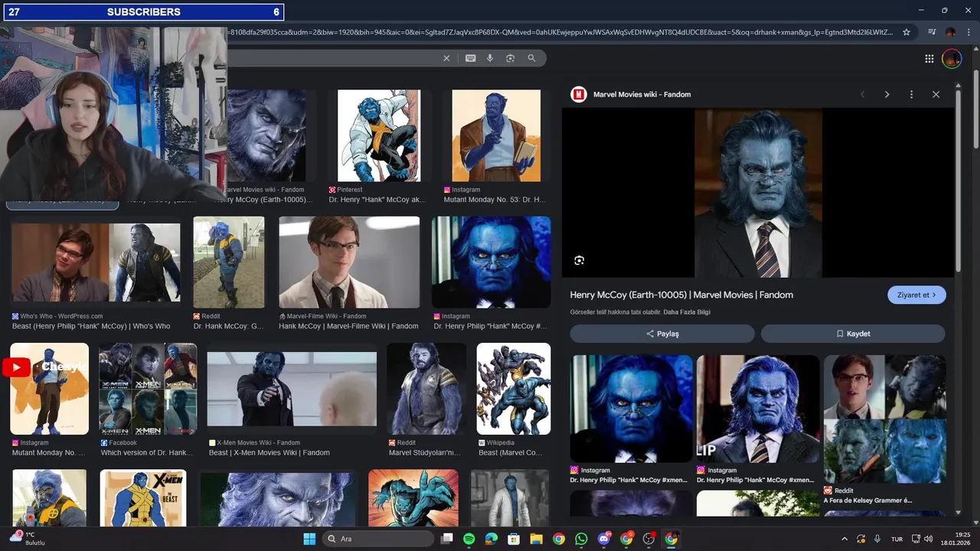Open Facebook Which version of Dr. Hank image
980x551 pixels.
tap(148, 389)
